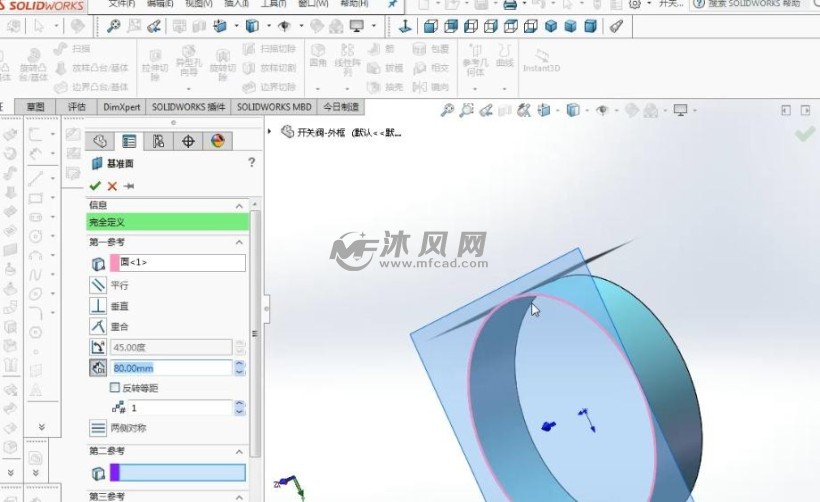Open View Orientation in viewport toolbar
820x502 pixels.
pos(544,110)
